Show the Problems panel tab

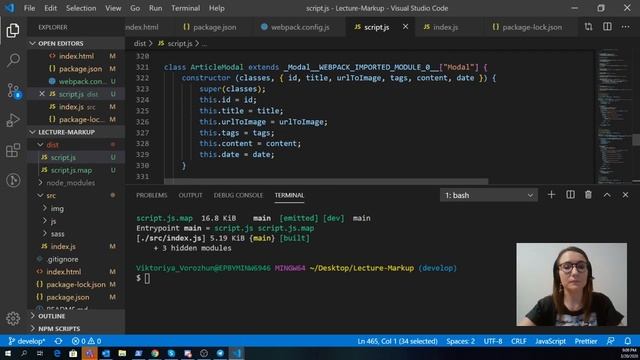(x=151, y=195)
